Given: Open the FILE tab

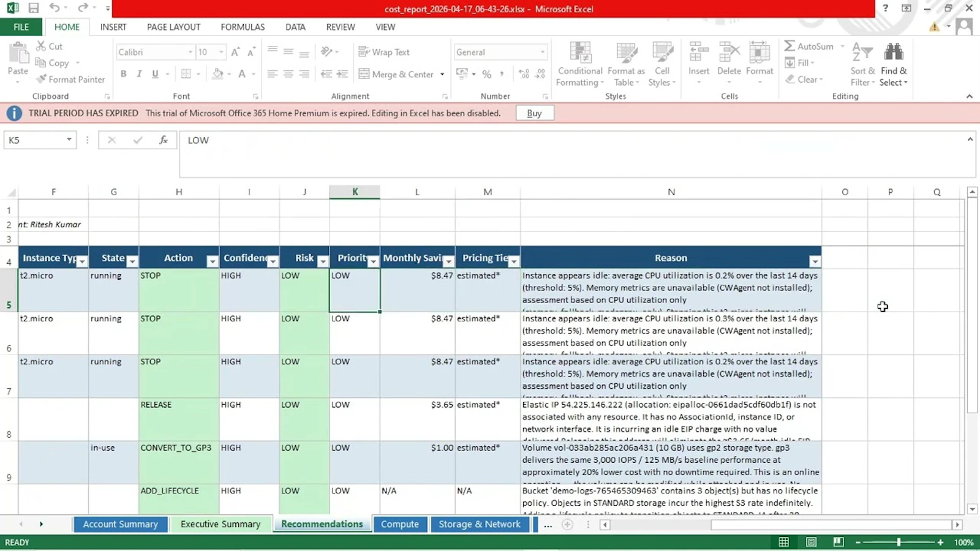Looking at the screenshot, I should (21, 27).
